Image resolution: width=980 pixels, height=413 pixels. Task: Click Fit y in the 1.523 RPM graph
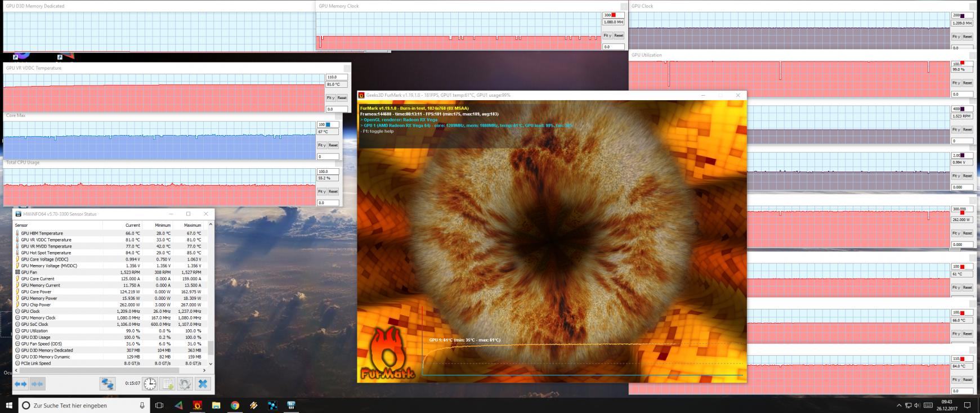(x=956, y=129)
